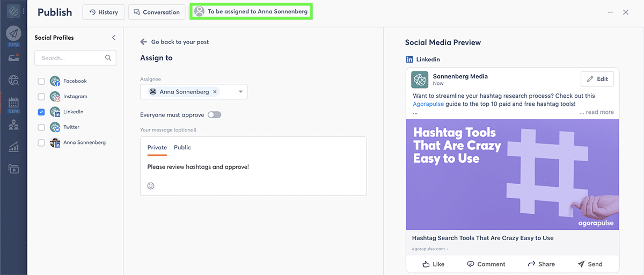
Task: Open the three-dot menu beside the sidebar logo
Action: point(23,11)
